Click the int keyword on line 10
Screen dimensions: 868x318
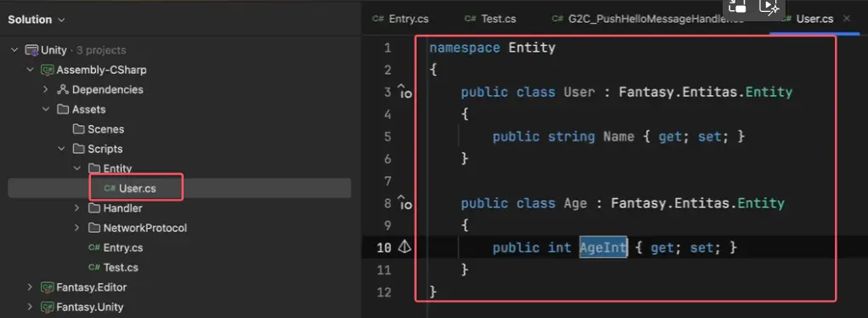click(559, 247)
